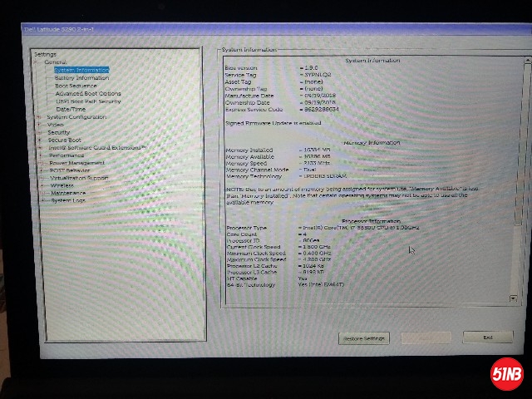
Task: Select the System Configuration label
Action: [x=76, y=117]
